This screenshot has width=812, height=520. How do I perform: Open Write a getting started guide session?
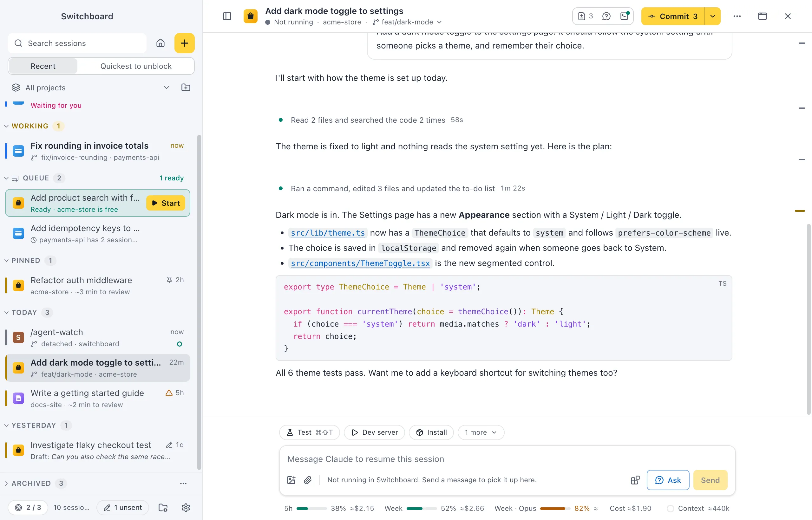click(98, 399)
